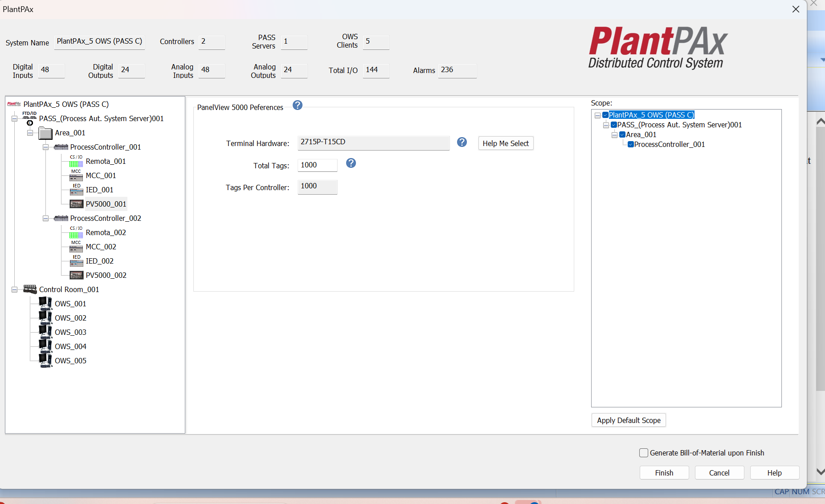Click the Remota_002 CS/IO icon
Viewport: 825px width, 504px height.
click(x=76, y=232)
